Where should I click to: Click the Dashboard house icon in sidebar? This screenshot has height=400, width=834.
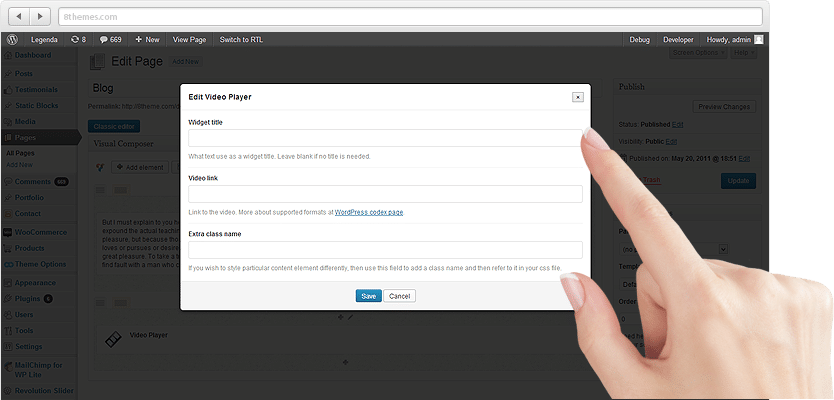tap(7, 55)
